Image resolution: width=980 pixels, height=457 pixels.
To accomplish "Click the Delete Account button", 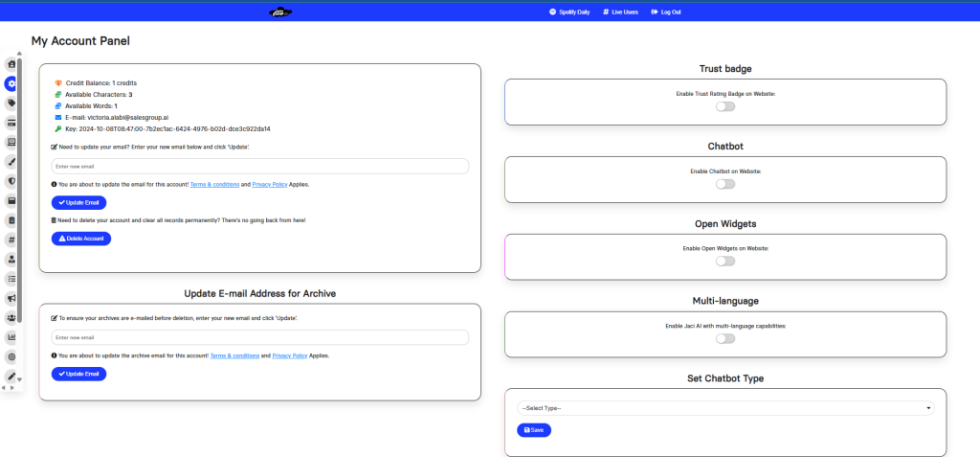I will [x=81, y=239].
